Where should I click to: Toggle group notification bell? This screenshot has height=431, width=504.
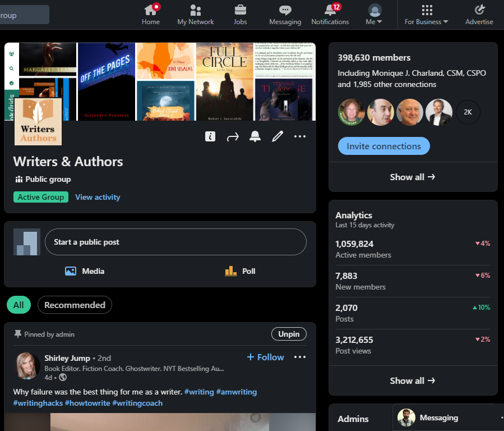(x=255, y=136)
